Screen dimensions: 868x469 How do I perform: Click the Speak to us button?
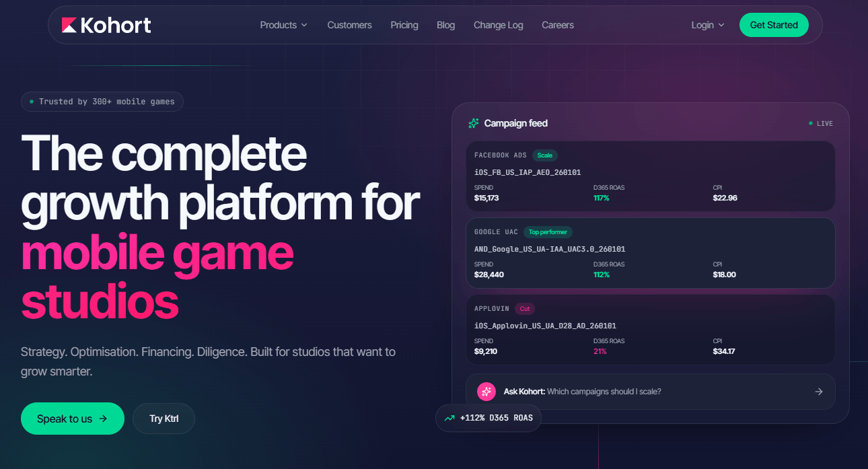(73, 419)
